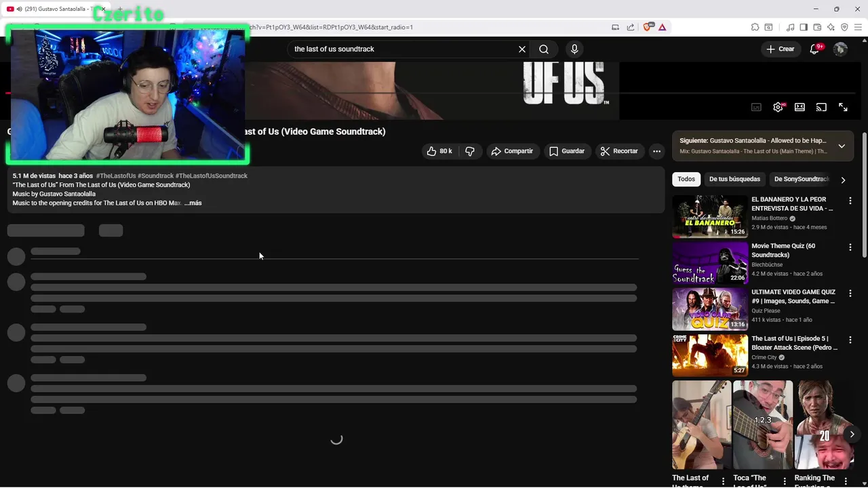The height and width of the screenshot is (488, 868).
Task: Open options for Ultimate Video Game Quiz
Action: (850, 293)
